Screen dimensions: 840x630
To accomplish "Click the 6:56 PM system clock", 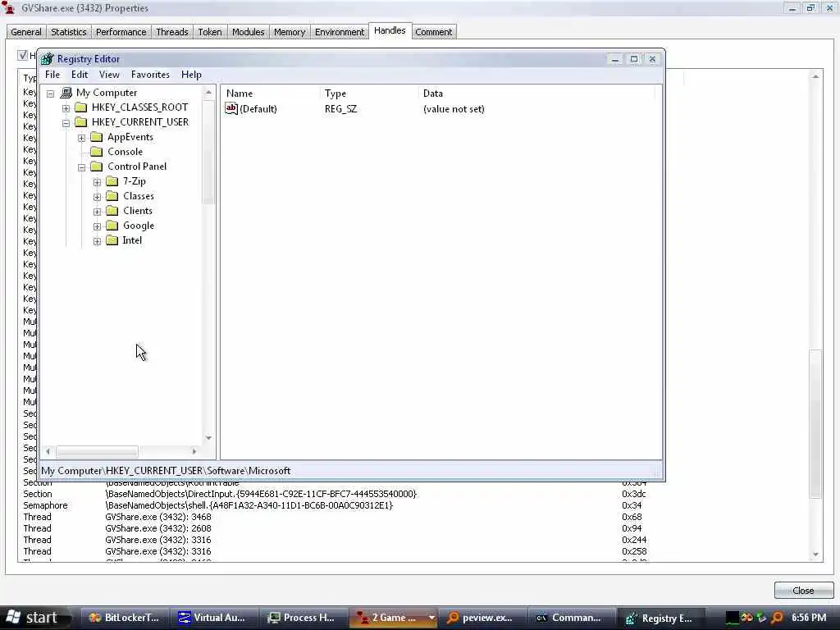I will 809,618.
